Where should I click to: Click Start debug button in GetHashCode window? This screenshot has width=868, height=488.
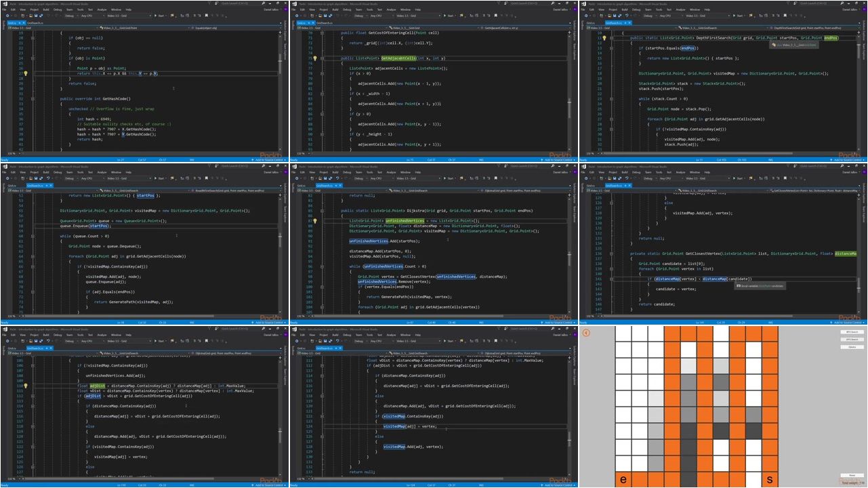(161, 16)
